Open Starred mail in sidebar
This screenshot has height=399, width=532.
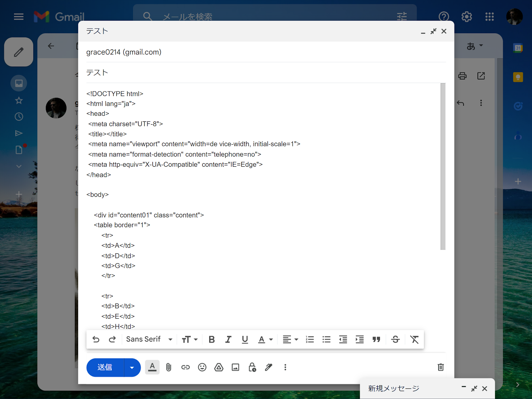coord(19,100)
